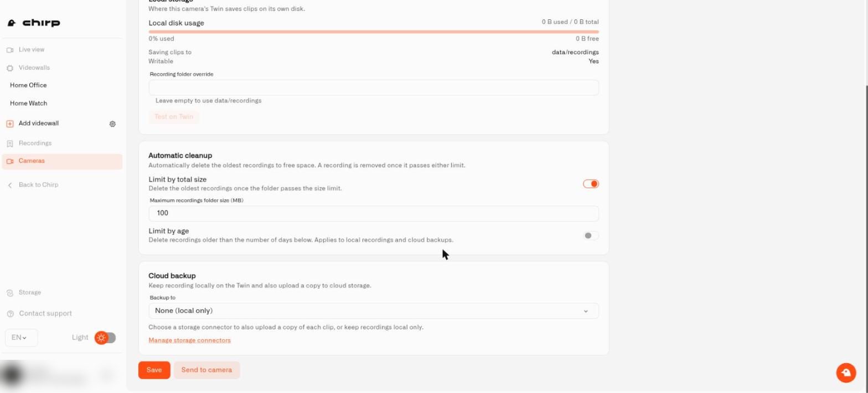Screen dimensions: 868x393
Task: Click the '0 B used / 0 B total' text
Action: click(x=570, y=22)
